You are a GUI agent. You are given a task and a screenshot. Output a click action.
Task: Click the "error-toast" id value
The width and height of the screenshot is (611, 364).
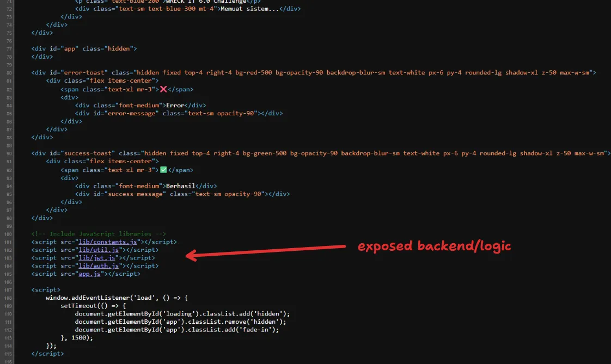[x=86, y=72]
